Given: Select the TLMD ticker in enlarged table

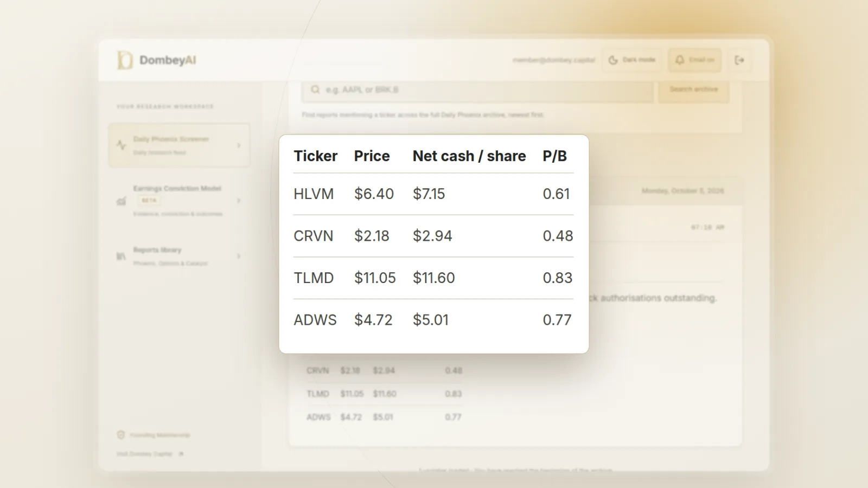Looking at the screenshot, I should 314,278.
